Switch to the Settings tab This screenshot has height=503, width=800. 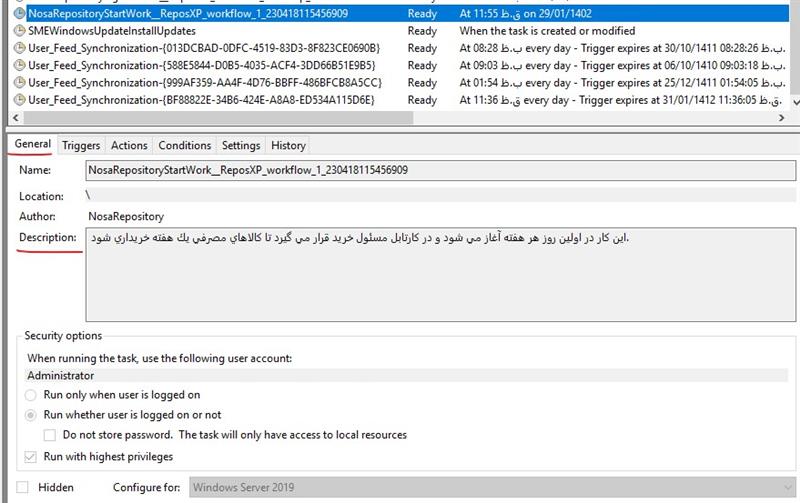pos(241,146)
